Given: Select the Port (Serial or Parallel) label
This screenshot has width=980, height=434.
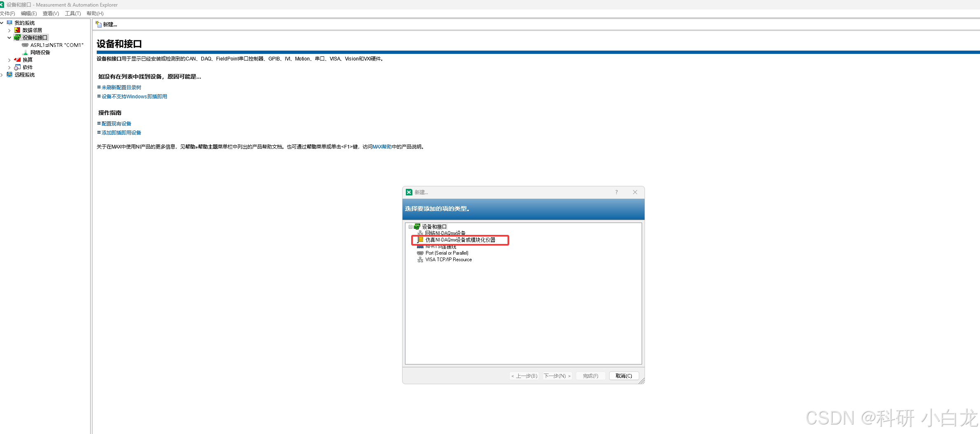Looking at the screenshot, I should pos(447,253).
